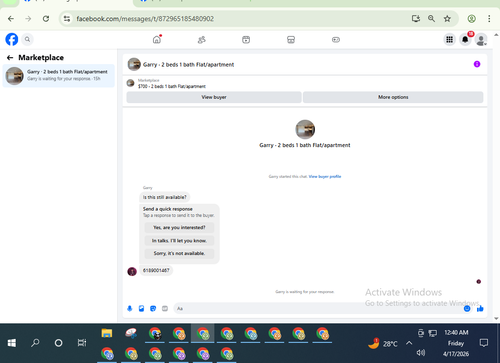This screenshot has height=363, width=500.
Task: Send quick reply "Yes, are you interested?"
Action: coord(179,228)
